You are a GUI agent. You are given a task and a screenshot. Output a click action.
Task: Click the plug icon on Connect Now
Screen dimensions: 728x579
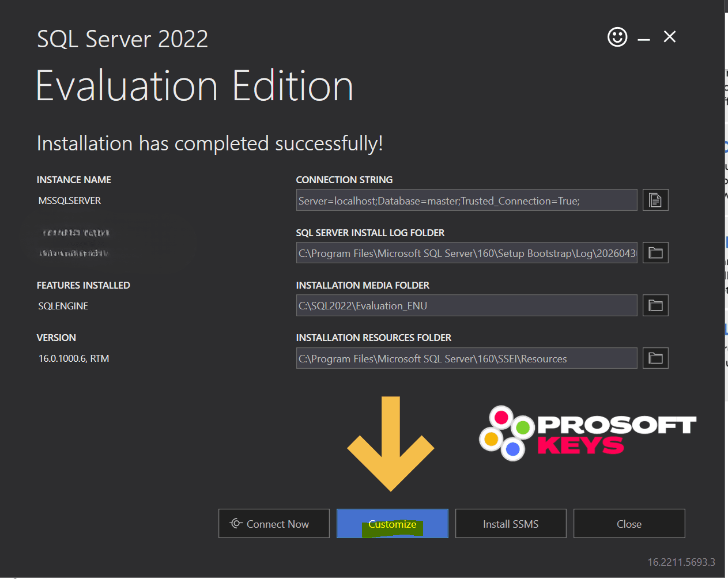pos(235,523)
